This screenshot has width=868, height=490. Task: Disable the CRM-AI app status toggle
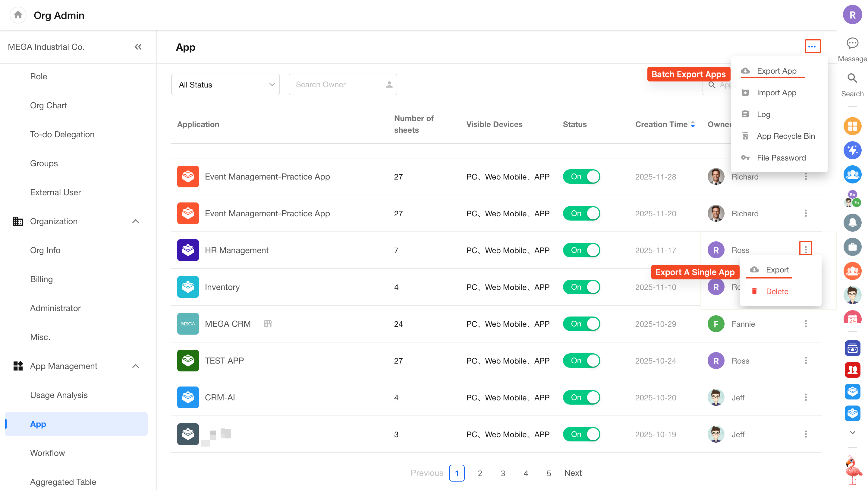tap(581, 398)
